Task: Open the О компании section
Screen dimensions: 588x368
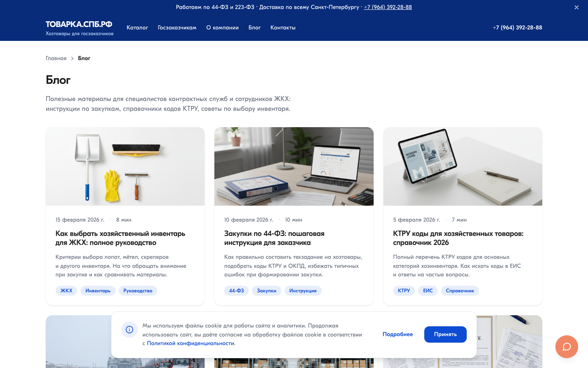Action: click(x=222, y=28)
